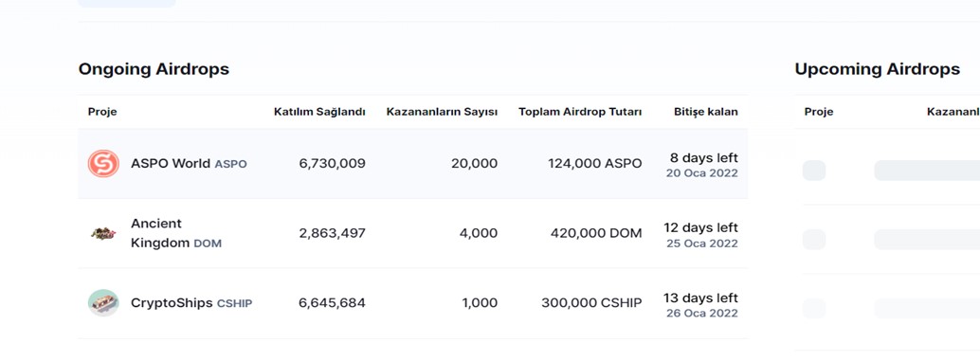Image resolution: width=980 pixels, height=361 pixels.
Task: Click the 4,000 winners count
Action: pyautogui.click(x=480, y=234)
